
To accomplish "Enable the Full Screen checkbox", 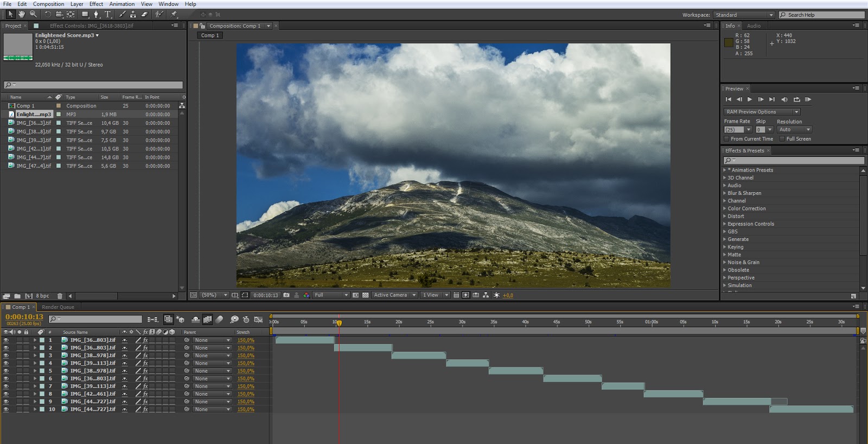I will tap(782, 139).
